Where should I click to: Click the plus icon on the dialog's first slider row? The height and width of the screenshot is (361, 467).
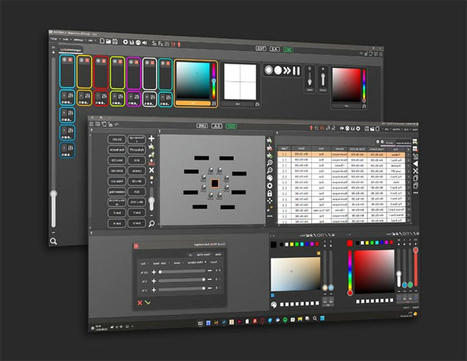(154, 272)
